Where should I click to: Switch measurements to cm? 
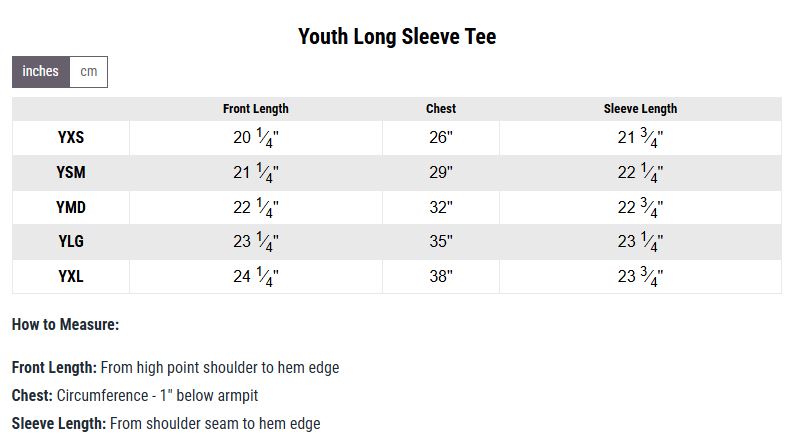tap(88, 72)
